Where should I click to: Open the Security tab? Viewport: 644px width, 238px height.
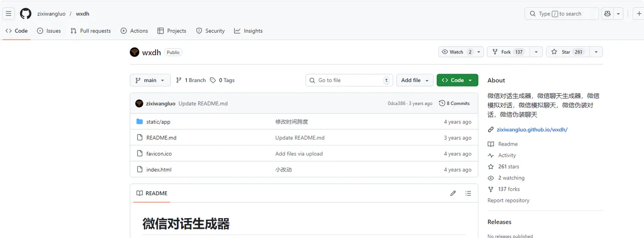[x=210, y=31]
